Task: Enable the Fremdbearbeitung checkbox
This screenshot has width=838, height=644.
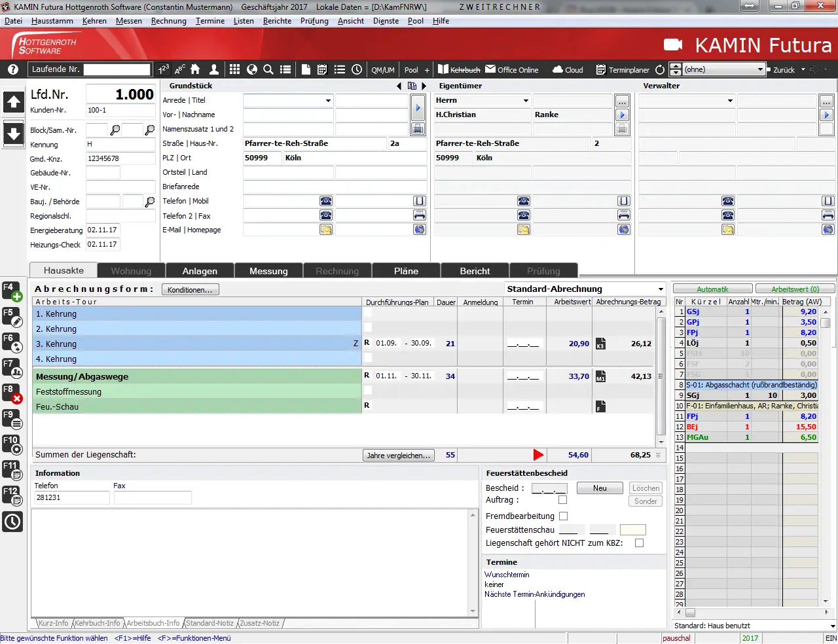Action: point(563,516)
